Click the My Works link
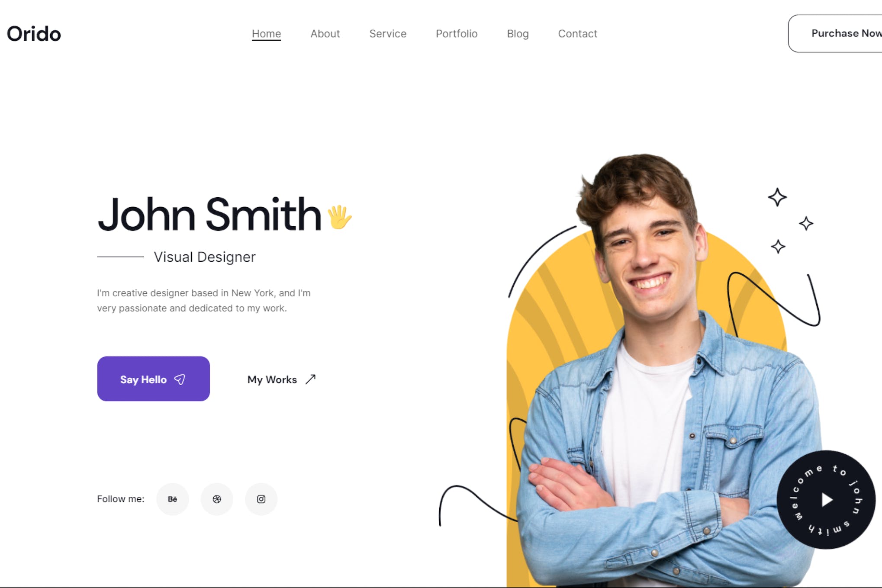Viewport: 882px width, 588px height. 281,379
